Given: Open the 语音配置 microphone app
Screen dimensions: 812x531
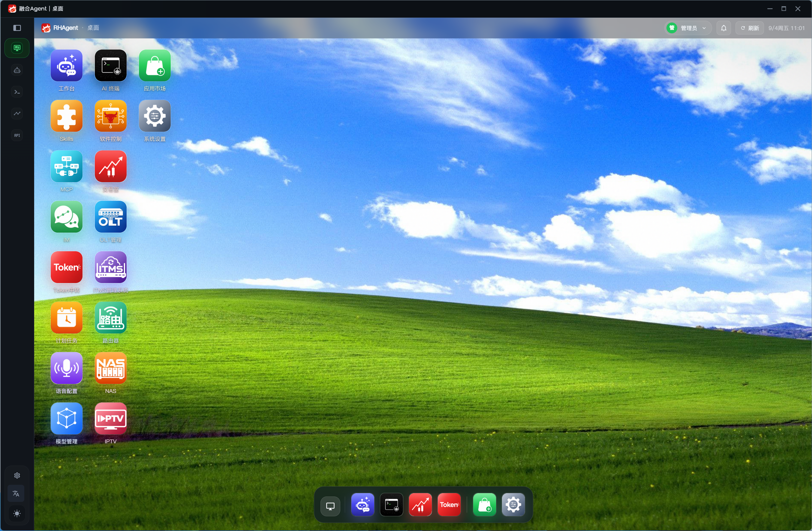Looking at the screenshot, I should point(67,368).
